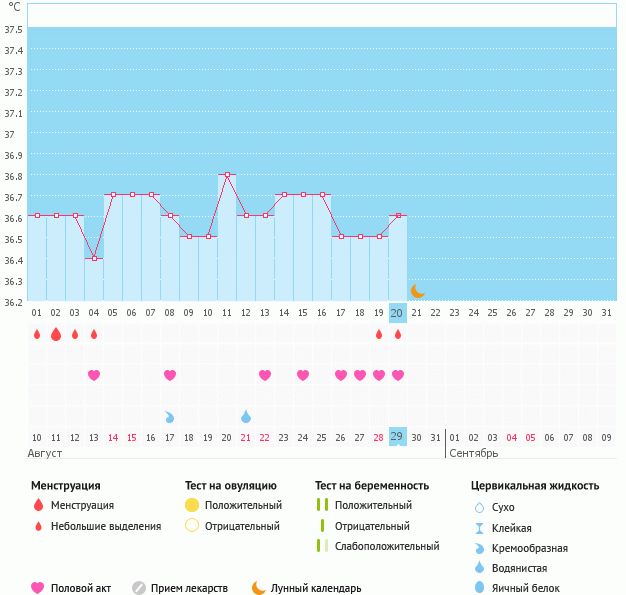Click the egg white fluid legend icon
Image resolution: width=626 pixels, height=595 pixels.
pos(480,588)
